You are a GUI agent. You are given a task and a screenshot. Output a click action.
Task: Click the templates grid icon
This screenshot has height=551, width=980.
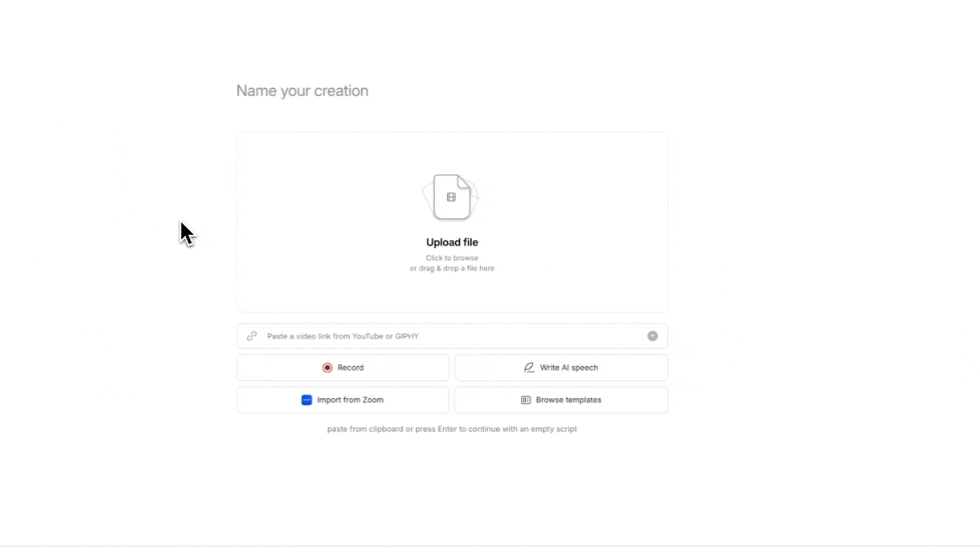click(526, 400)
